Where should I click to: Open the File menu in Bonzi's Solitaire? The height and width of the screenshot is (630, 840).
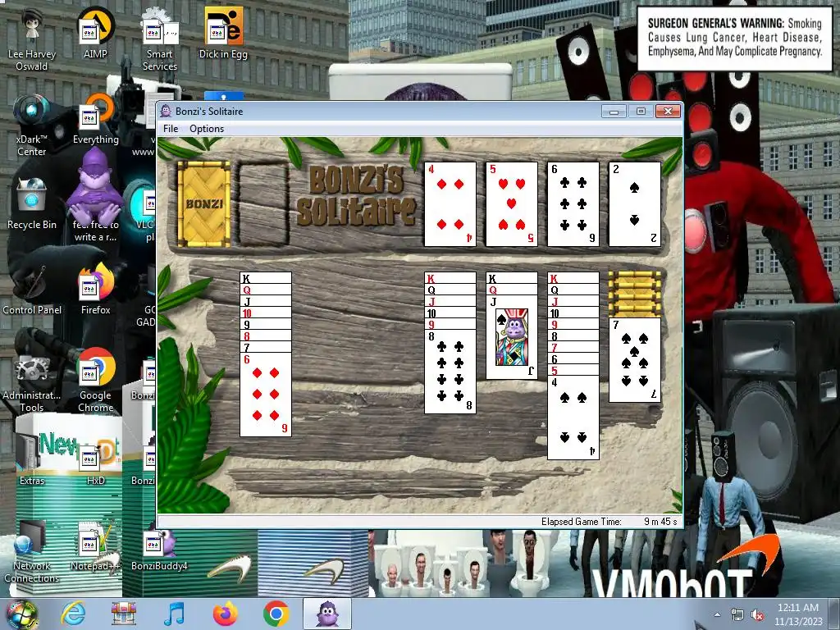click(171, 129)
